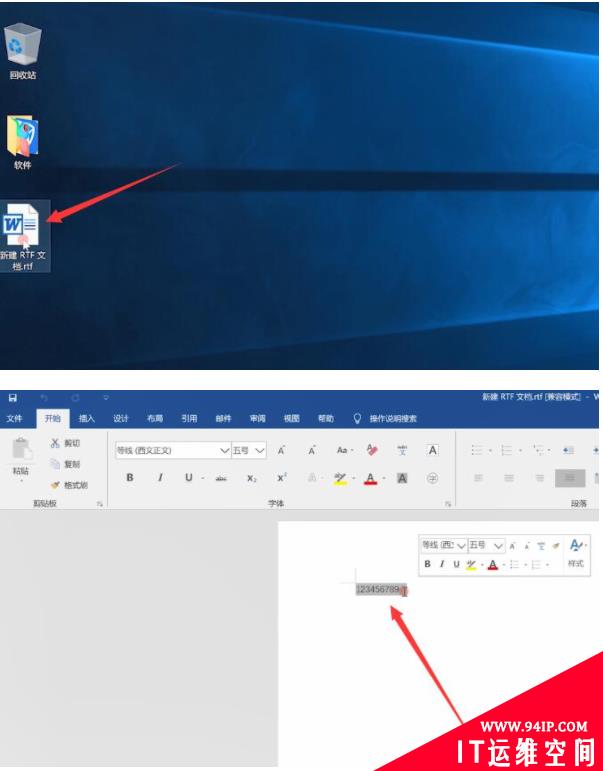The height and width of the screenshot is (771, 603).
Task: Apply numbered list in the ribbon paragraph group
Action: (x=507, y=450)
